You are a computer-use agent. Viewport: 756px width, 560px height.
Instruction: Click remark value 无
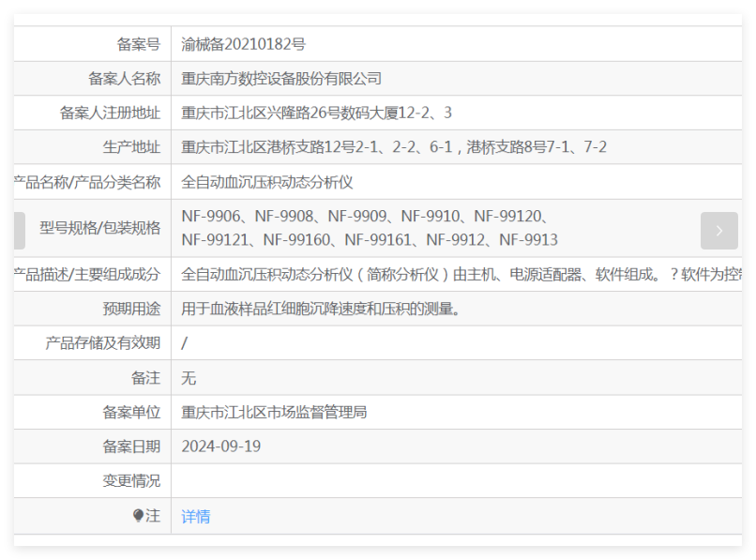point(189,378)
